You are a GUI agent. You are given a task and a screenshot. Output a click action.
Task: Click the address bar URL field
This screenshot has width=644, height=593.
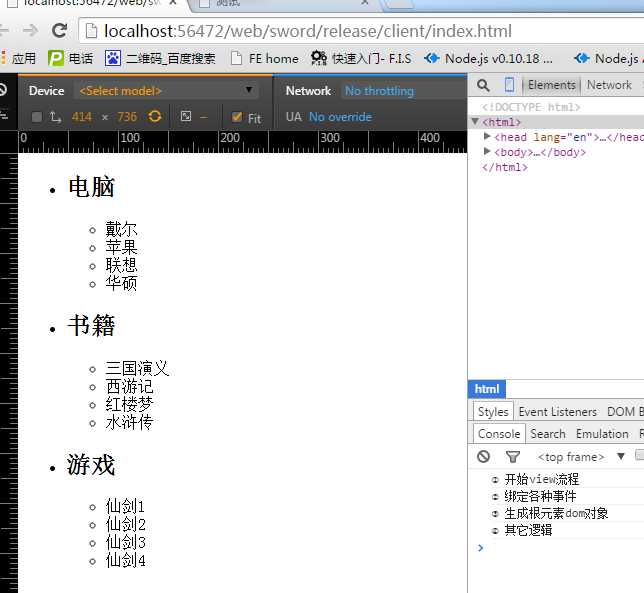pos(361,31)
